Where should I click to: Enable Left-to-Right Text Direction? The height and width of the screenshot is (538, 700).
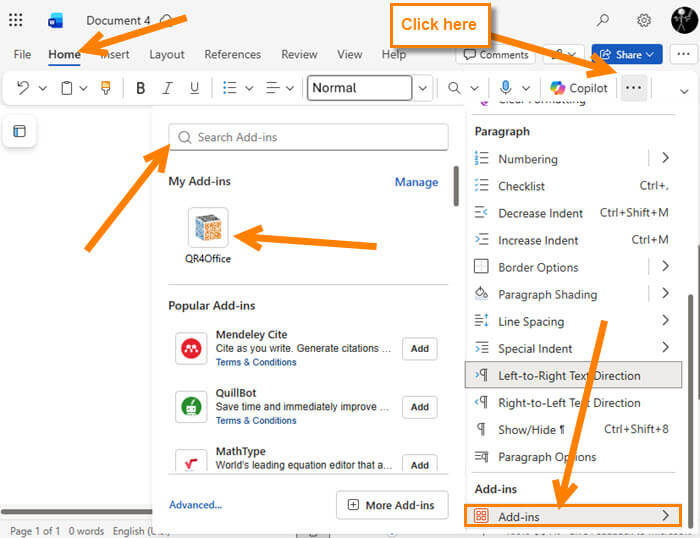569,376
